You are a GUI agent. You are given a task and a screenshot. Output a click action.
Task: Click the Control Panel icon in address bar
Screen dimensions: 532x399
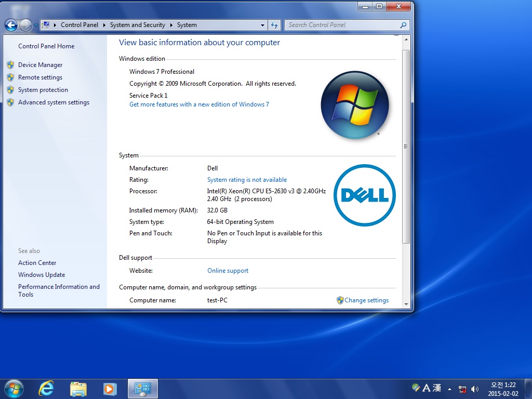click(x=46, y=25)
